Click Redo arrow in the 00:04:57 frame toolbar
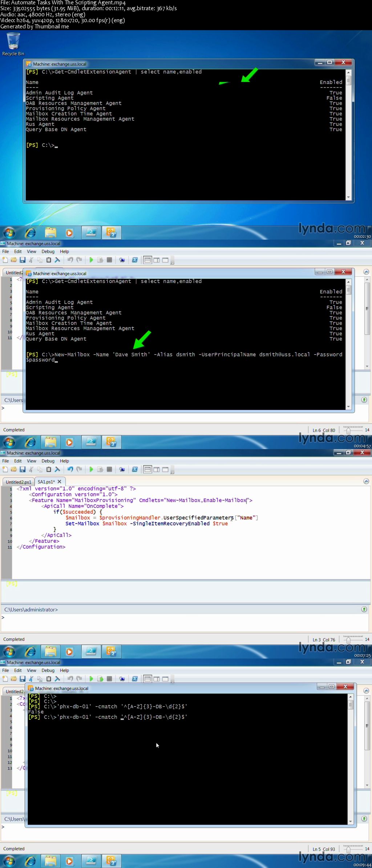 click(x=79, y=260)
